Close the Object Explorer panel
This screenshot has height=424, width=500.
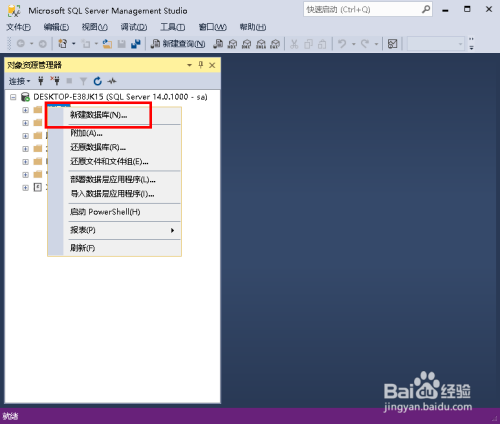point(212,65)
